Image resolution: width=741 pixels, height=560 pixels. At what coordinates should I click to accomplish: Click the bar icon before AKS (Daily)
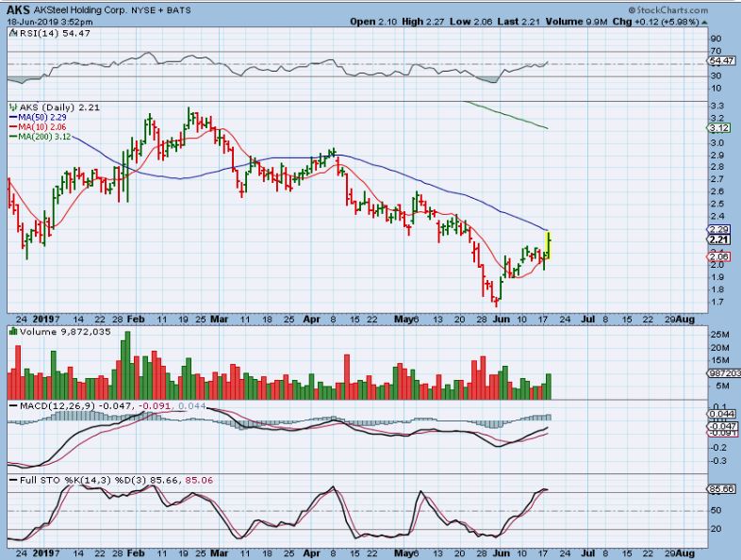pos(14,107)
